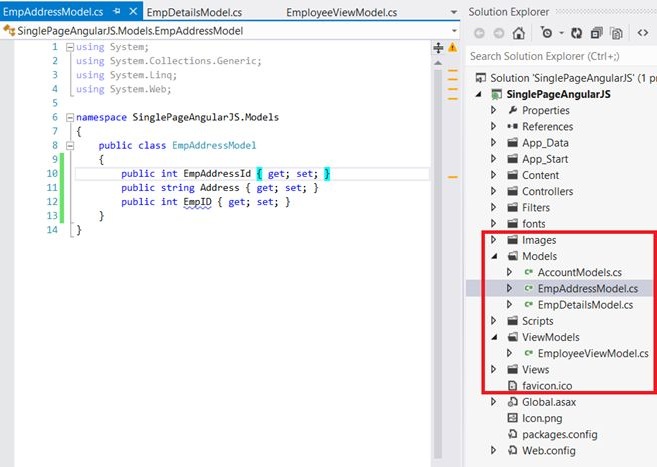Click the EmployeeViewModel.cs C# file icon
Viewport: 657px width, 467px height.
[x=529, y=353]
